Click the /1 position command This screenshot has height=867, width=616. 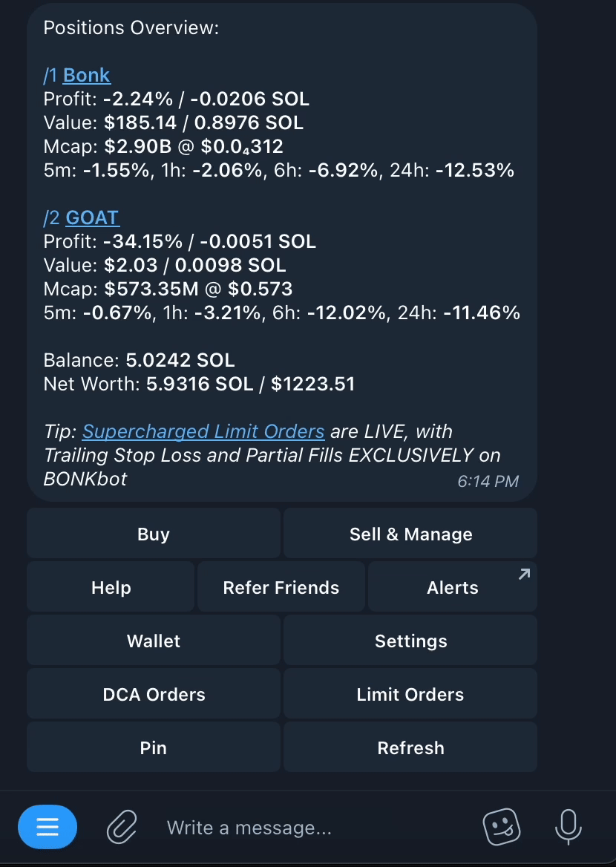50,76
